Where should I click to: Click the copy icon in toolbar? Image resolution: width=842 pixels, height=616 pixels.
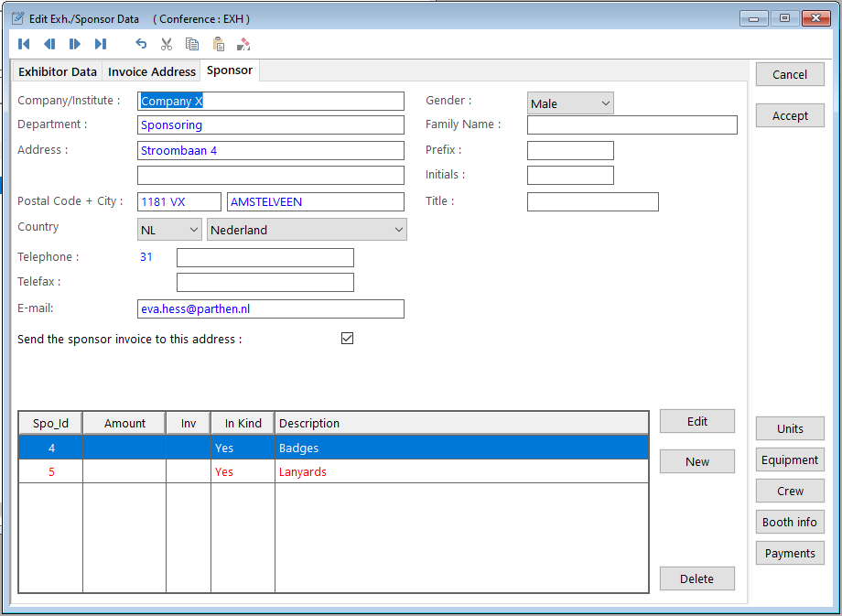pyautogui.click(x=192, y=44)
